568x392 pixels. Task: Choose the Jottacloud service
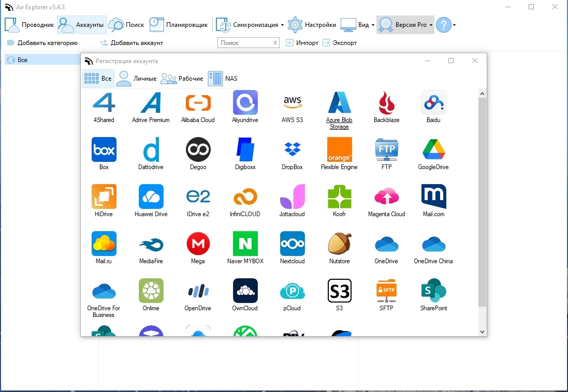pyautogui.click(x=293, y=197)
